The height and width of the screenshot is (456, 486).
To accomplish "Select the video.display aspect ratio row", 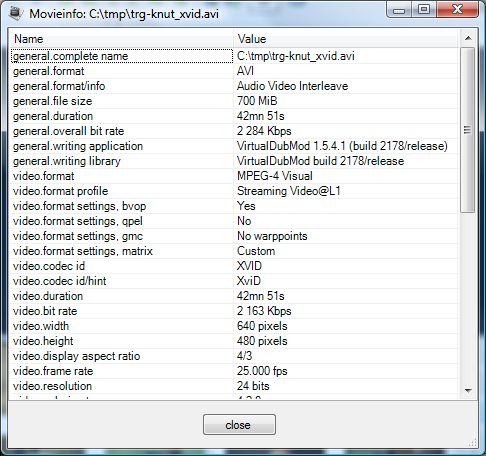I will pos(234,356).
